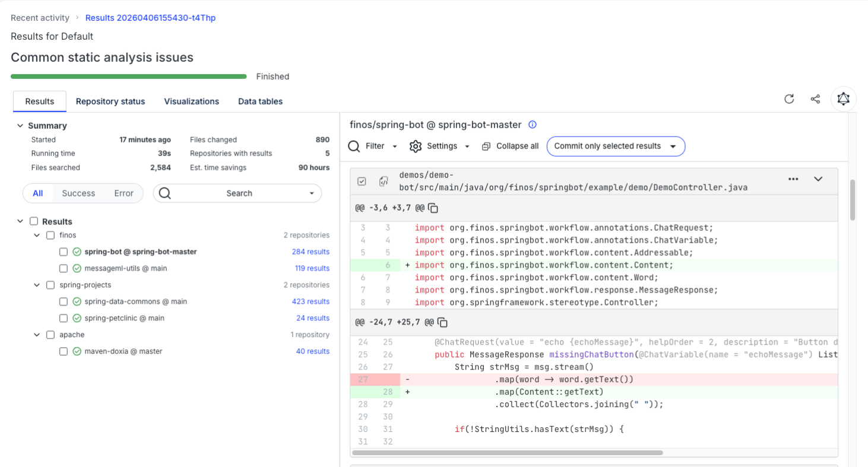The height and width of the screenshot is (467, 868).
Task: Click the share icon
Action: (815, 99)
